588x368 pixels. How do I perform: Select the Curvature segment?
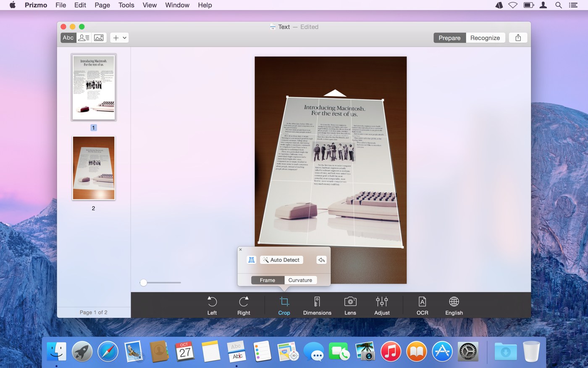(300, 280)
